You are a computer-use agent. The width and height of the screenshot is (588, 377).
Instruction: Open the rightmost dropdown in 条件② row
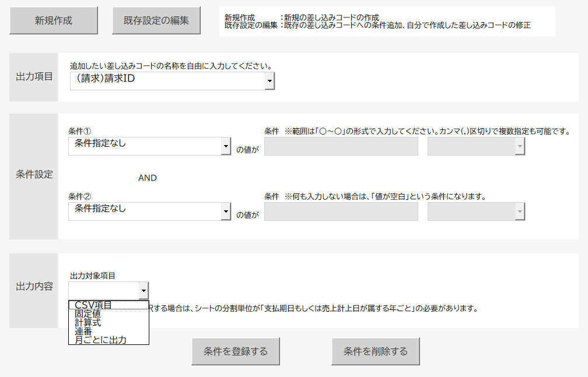pos(520,212)
